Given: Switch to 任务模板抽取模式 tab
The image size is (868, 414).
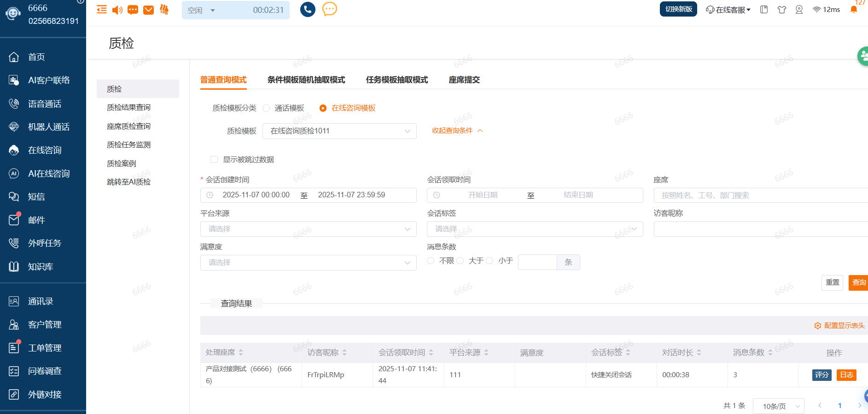Looking at the screenshot, I should click(396, 80).
